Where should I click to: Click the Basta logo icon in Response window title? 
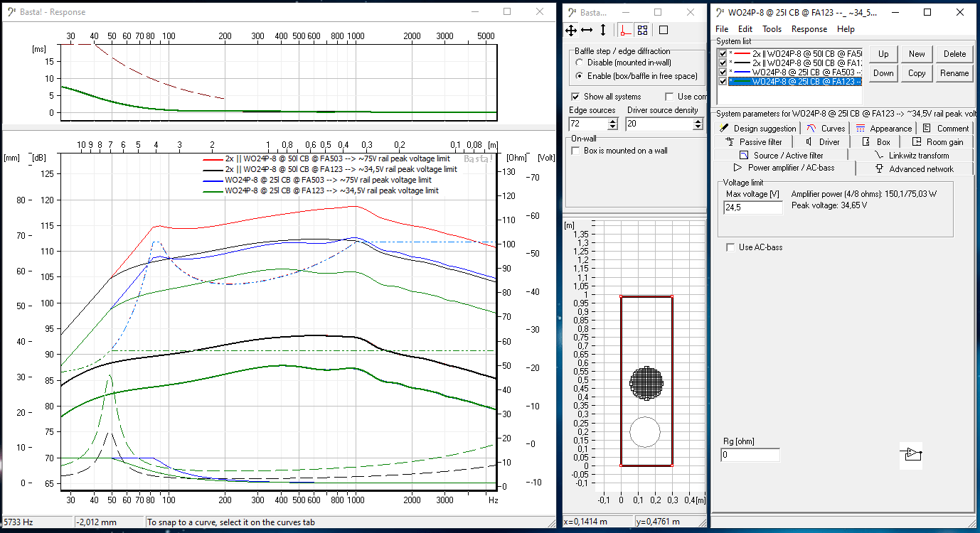pyautogui.click(x=11, y=11)
